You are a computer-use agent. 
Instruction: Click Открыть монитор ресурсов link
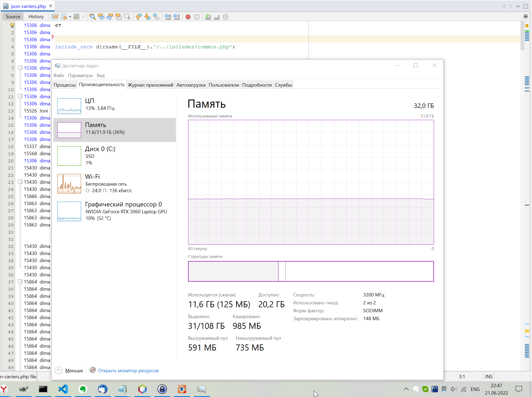128,371
